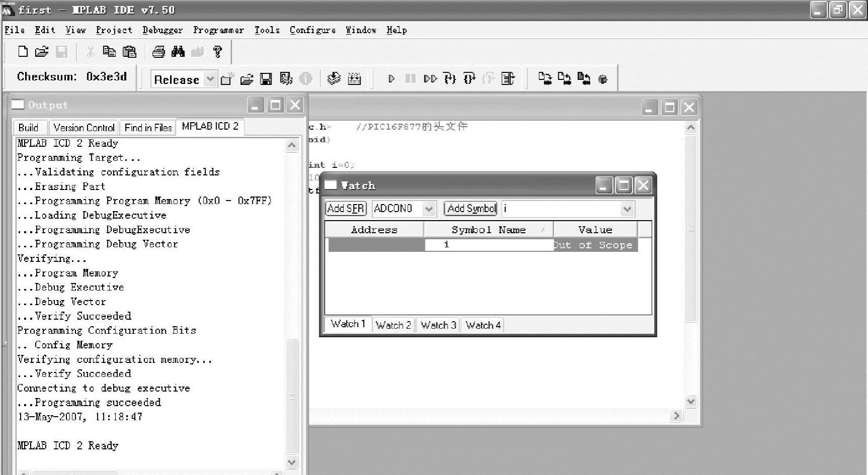The width and height of the screenshot is (868, 475).
Task: Open the Help menu
Action: point(396,30)
